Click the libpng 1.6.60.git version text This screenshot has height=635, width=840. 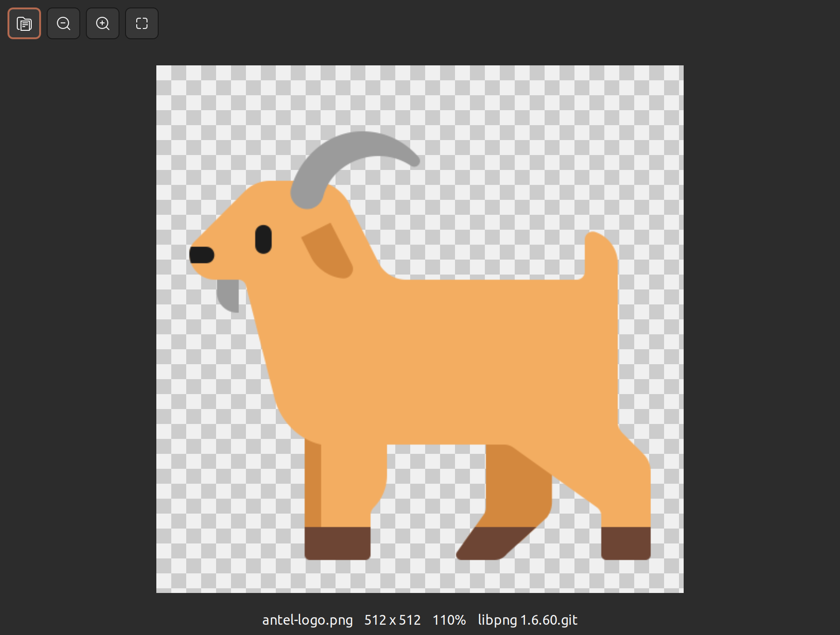click(527, 620)
